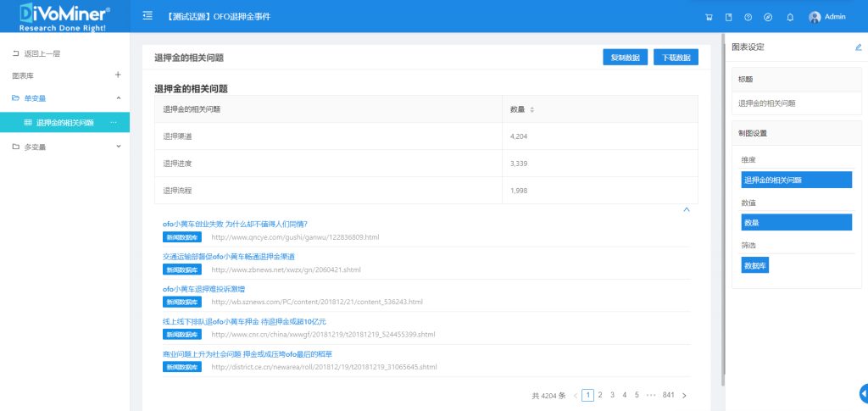This screenshot has height=411, width=868.
Task: Open article 商业问题上升为社会问题
Action: [x=248, y=354]
